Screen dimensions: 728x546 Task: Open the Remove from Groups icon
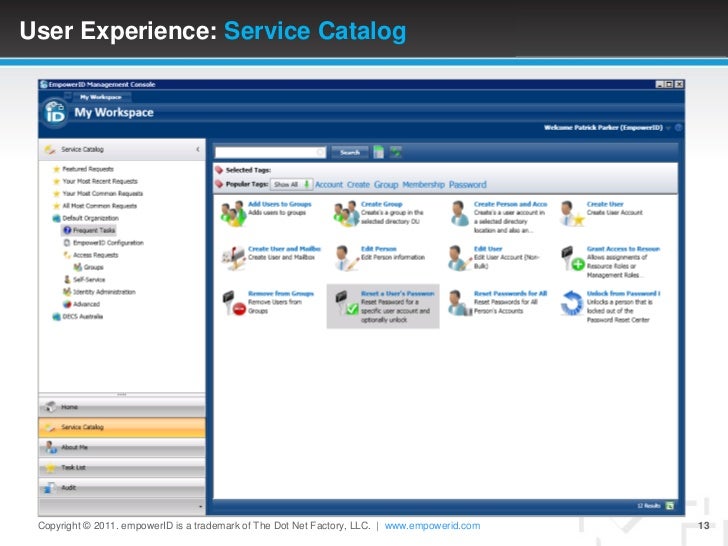pos(234,303)
